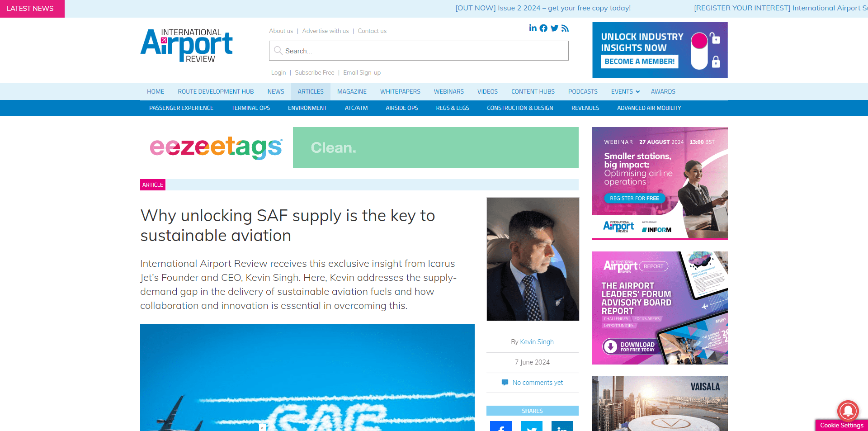
Task: Click the comments speech bubble icon
Action: click(505, 383)
